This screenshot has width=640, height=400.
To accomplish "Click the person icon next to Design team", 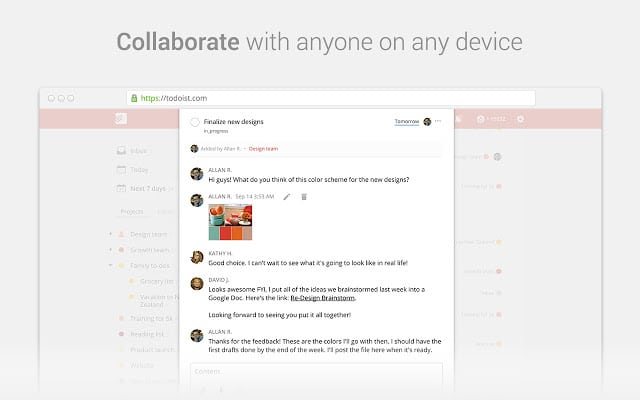I will pos(121,234).
